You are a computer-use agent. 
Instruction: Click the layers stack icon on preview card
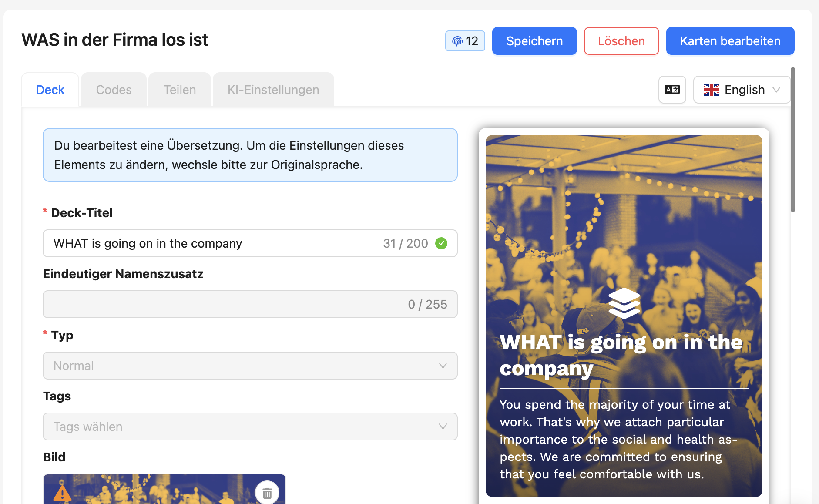tap(624, 303)
